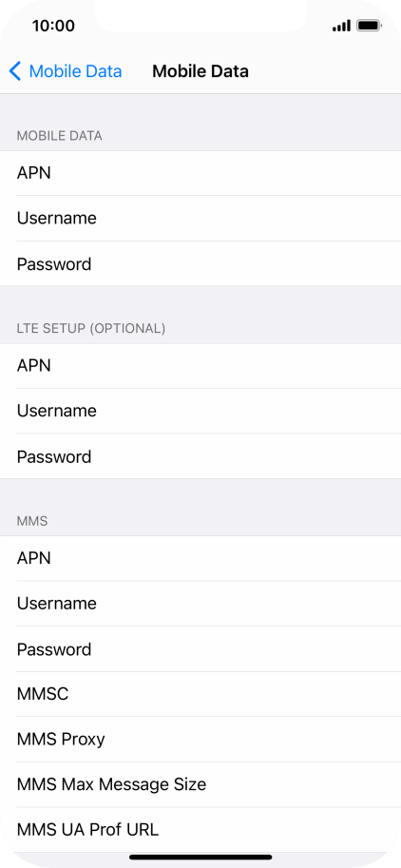Focus the Username field in MMS section
Screen dimensions: 401x868
tap(200, 604)
